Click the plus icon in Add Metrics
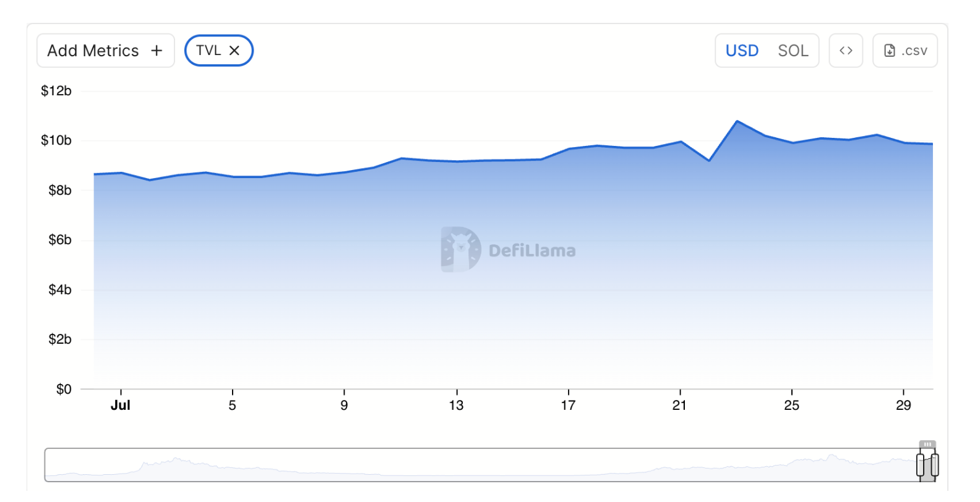Image resolution: width=980 pixels, height=502 pixels. [157, 51]
